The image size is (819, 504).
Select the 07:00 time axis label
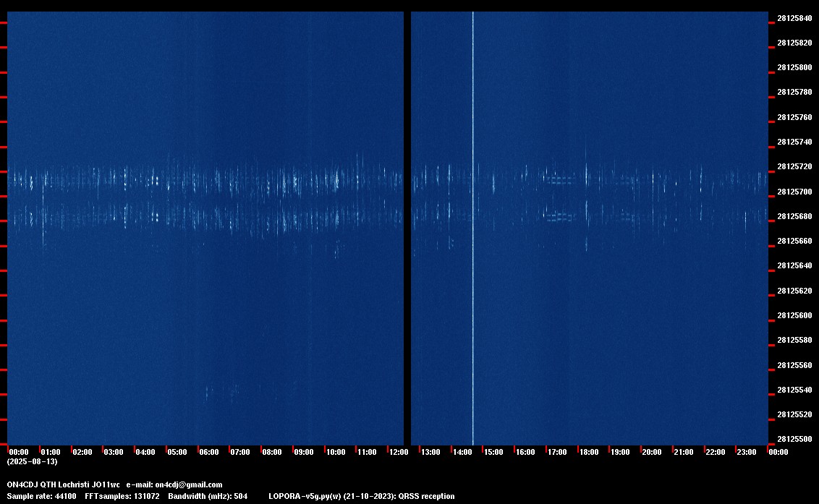240,452
